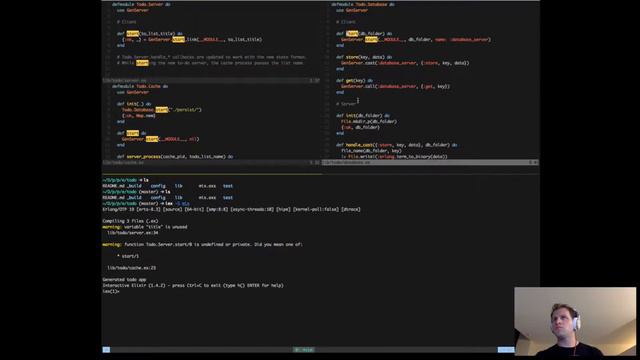Image resolution: width=640 pixels, height=360 pixels.
Task: Click 'Generated todo app' line
Action: 124,280
